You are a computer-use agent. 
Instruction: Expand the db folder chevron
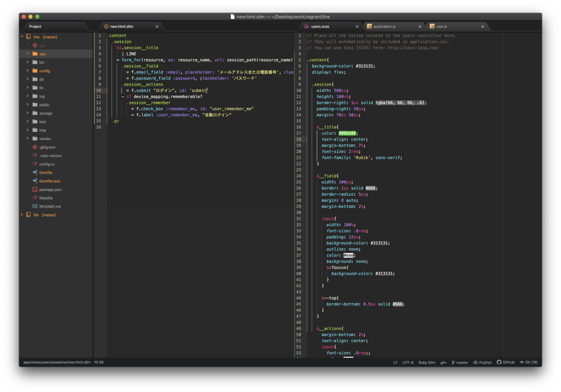tap(28, 79)
